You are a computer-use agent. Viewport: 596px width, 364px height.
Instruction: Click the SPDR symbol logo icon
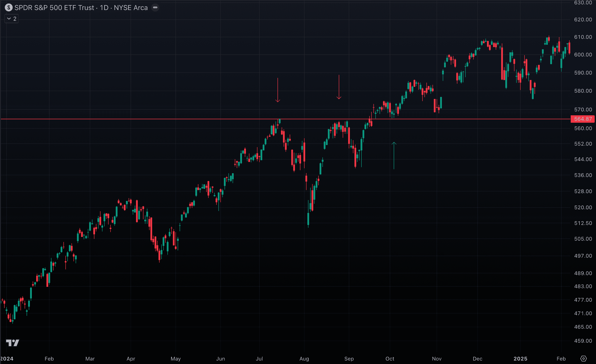click(x=9, y=7)
